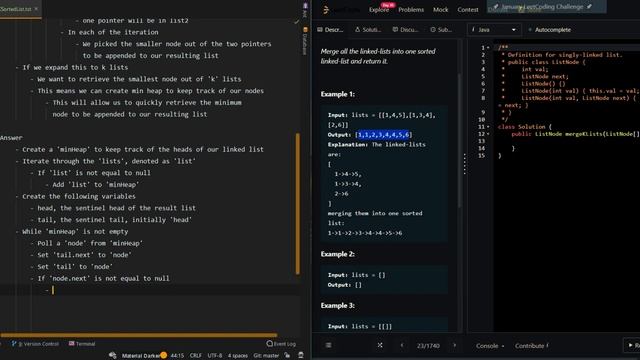Click the status bar icon left of Material Darker
Viewport: 640px width, 360px height.
[x=113, y=356]
